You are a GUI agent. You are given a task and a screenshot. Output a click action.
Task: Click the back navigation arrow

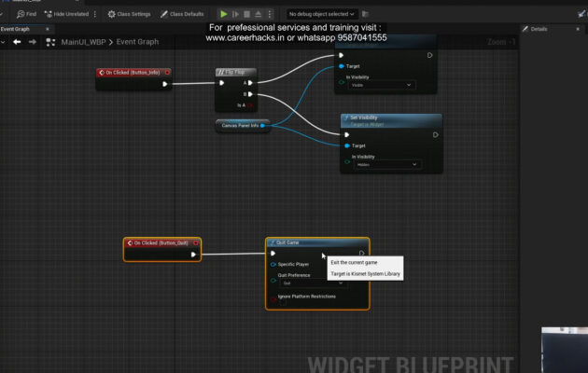pyautogui.click(x=16, y=42)
